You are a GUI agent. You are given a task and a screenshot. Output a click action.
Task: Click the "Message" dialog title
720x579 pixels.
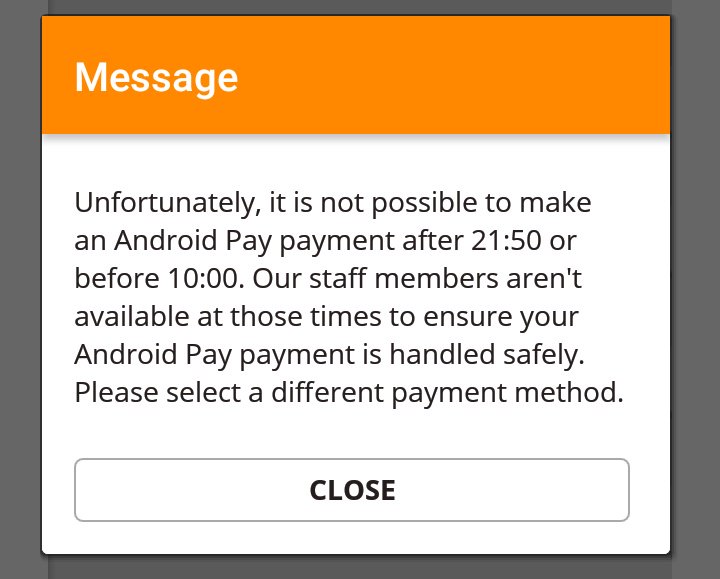(x=156, y=78)
